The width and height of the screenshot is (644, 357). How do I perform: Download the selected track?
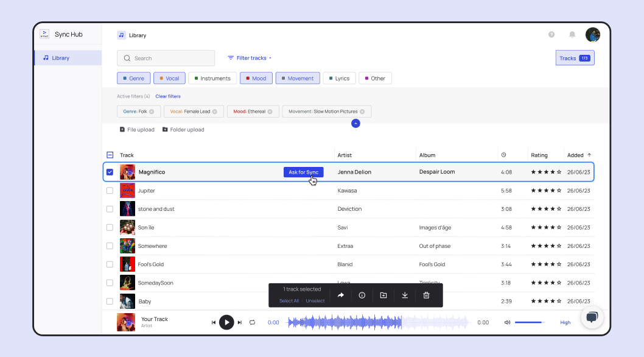(405, 295)
